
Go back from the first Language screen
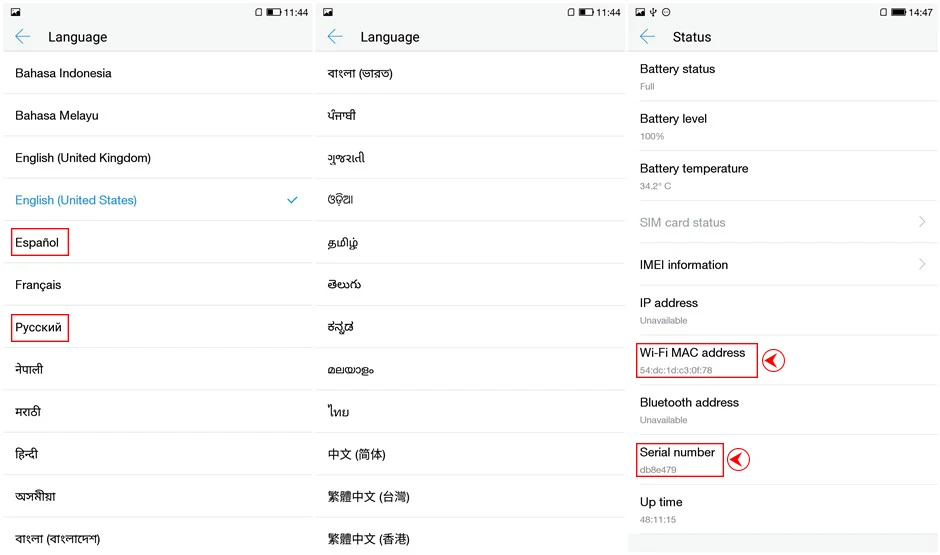click(x=23, y=37)
